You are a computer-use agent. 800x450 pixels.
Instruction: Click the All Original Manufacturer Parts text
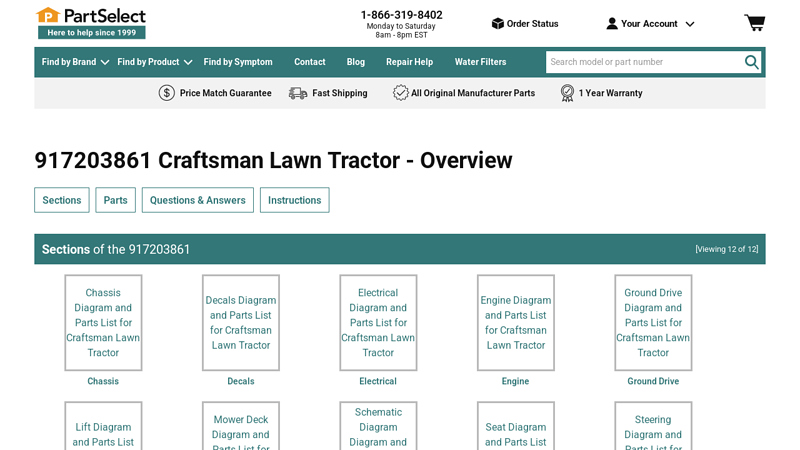point(473,93)
